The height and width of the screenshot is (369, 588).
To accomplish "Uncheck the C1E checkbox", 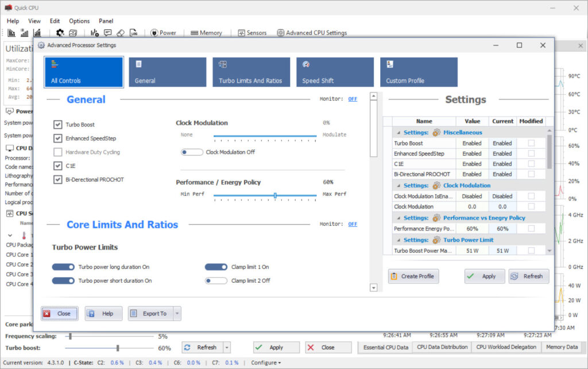I will [x=58, y=166].
